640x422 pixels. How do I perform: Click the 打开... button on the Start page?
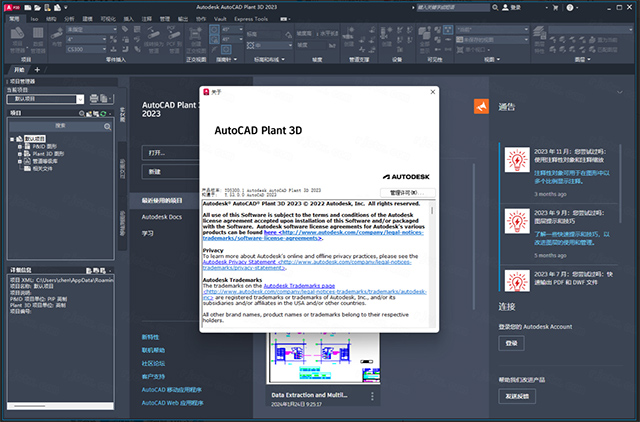171,153
